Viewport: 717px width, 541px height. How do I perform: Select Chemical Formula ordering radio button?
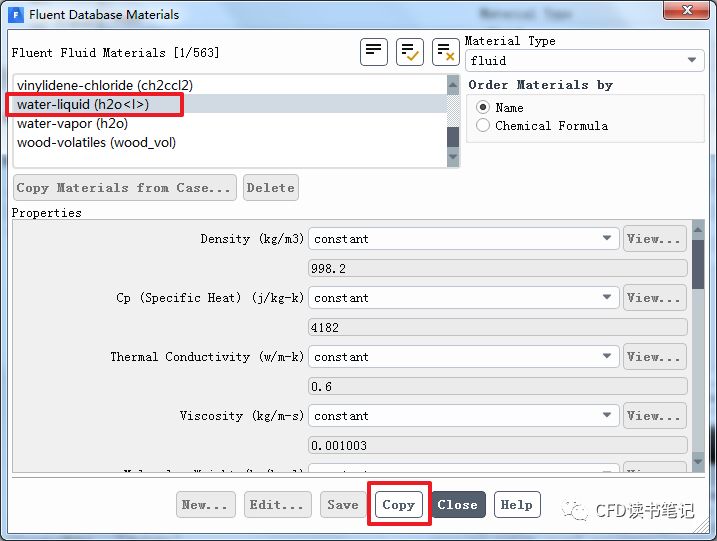click(x=483, y=125)
